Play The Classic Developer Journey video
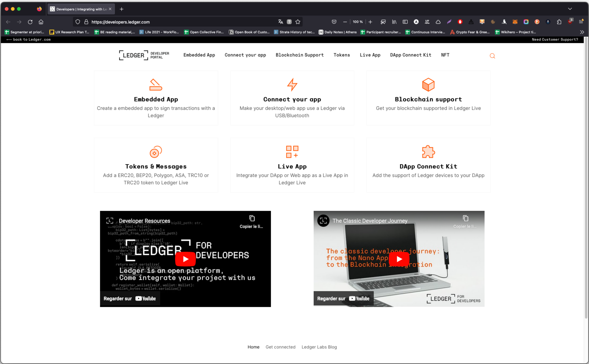Image resolution: width=589 pixels, height=364 pixels. pos(399,259)
